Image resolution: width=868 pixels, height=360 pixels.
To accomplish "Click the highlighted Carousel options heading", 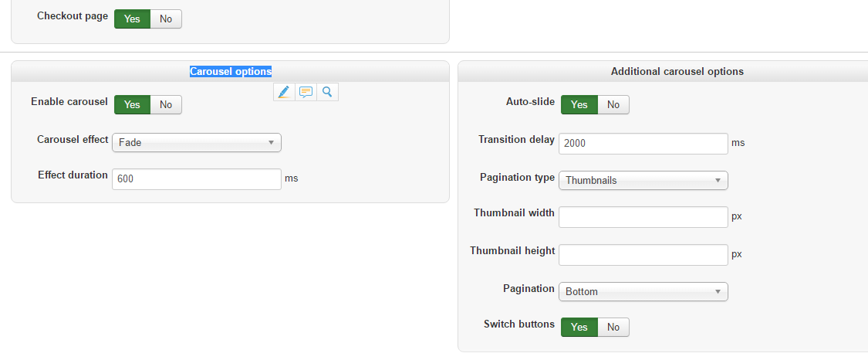I will (231, 71).
